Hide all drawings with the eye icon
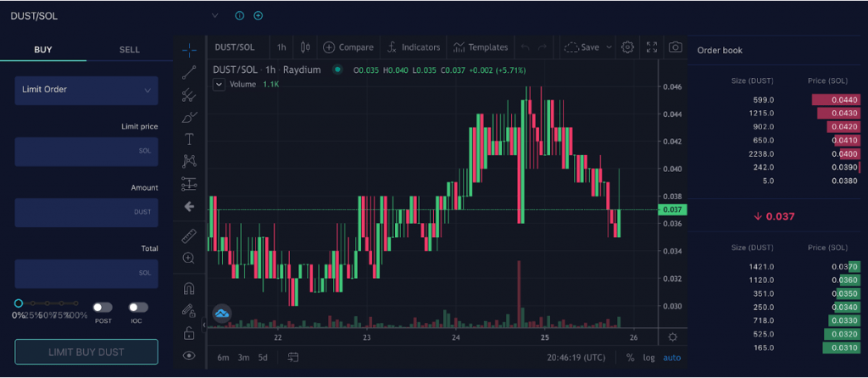 (189, 356)
